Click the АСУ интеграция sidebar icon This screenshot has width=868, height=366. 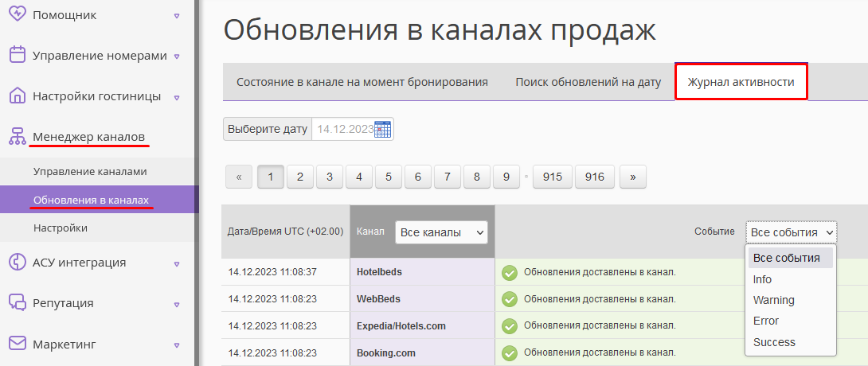click(x=18, y=262)
